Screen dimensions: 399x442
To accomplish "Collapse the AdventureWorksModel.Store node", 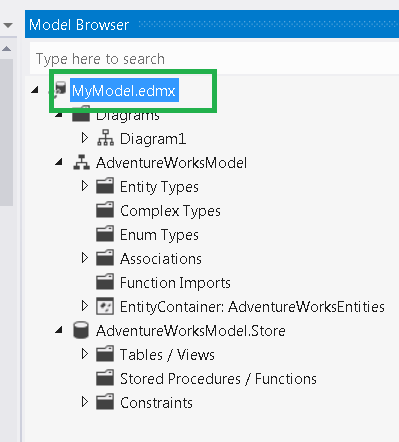I will coord(59,330).
